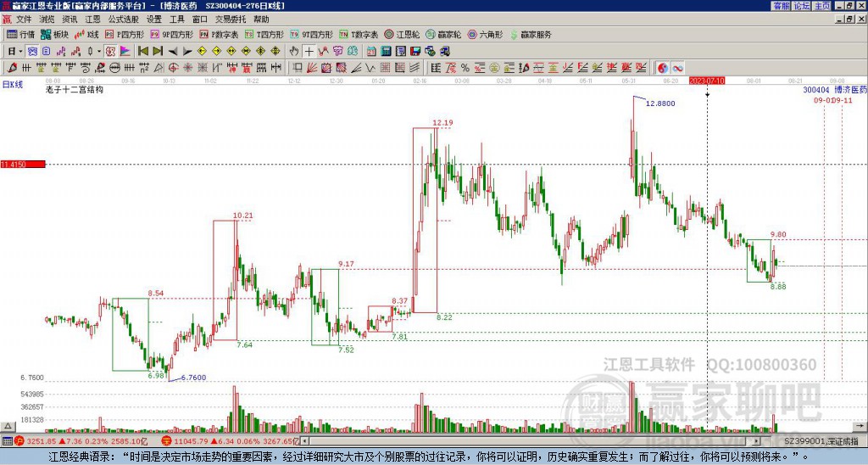Screen dimensions: 868x465
Task: Open the 工具 menu
Action: 176,20
